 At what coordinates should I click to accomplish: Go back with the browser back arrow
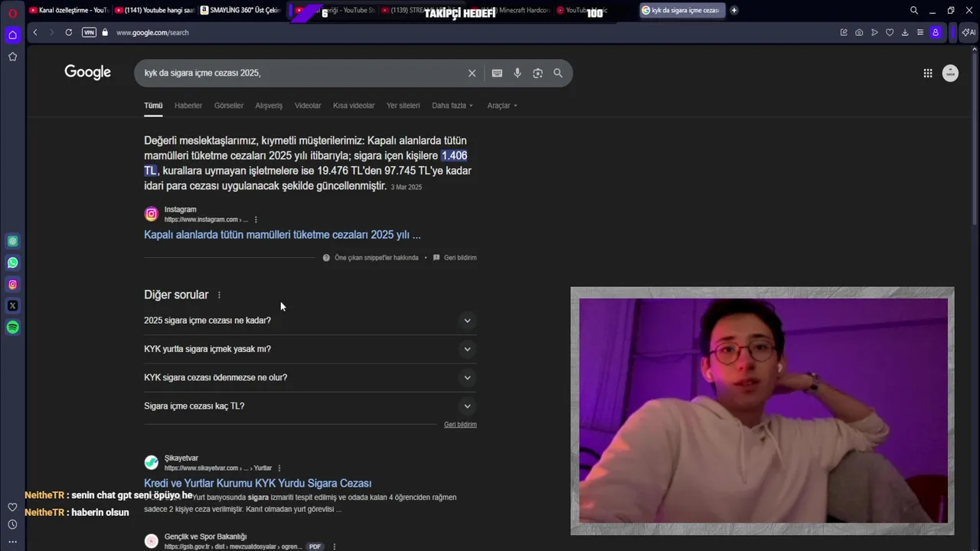tap(35, 32)
